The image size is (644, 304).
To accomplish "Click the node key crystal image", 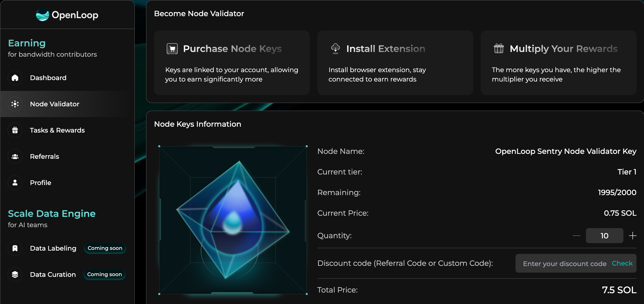I will click(233, 220).
